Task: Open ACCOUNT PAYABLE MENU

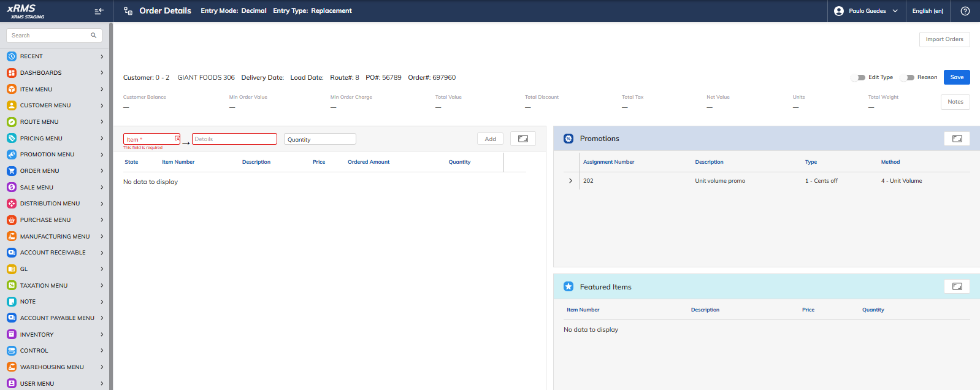Action: tap(55, 318)
